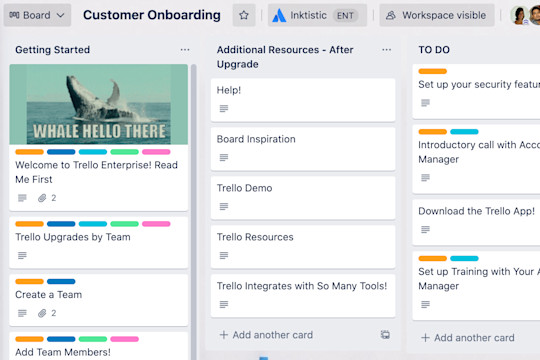This screenshot has height=360, width=540.
Task: Open the Trello Resources card
Action: pyautogui.click(x=303, y=247)
